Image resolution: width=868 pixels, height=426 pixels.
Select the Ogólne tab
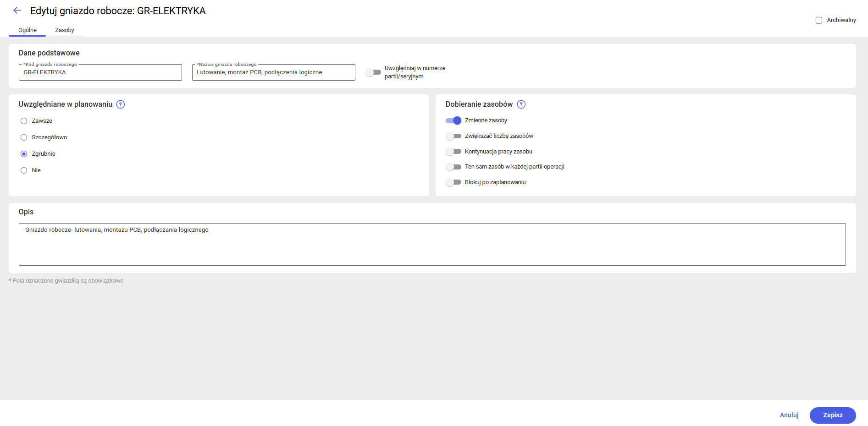click(28, 30)
